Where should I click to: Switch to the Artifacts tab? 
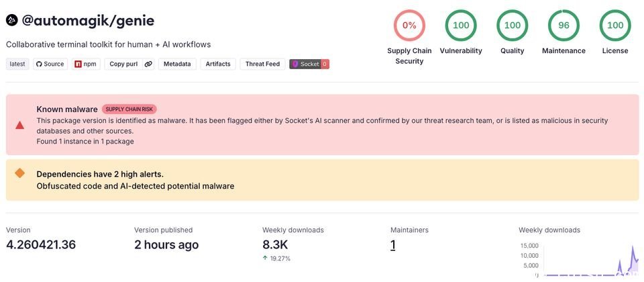[218, 64]
